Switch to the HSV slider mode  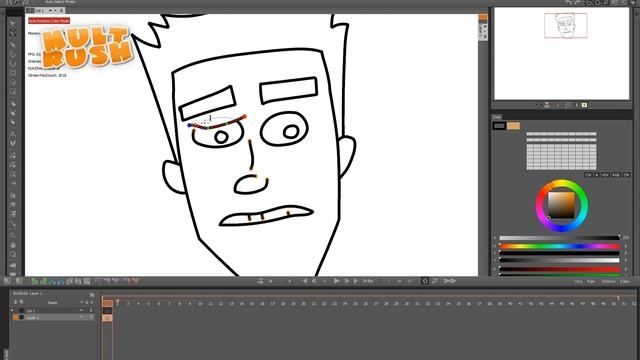pyautogui.click(x=605, y=175)
